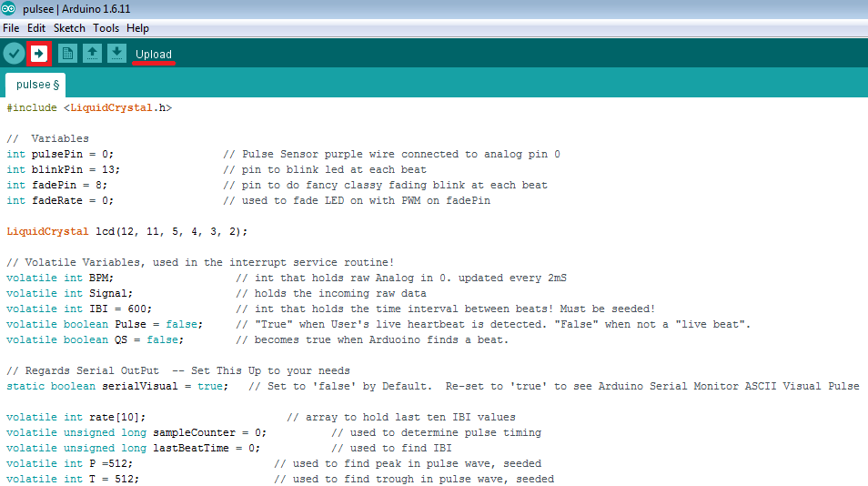Click the Arduino logo in the title bar
Image resolution: width=868 pixels, height=486 pixels.
[x=8, y=8]
